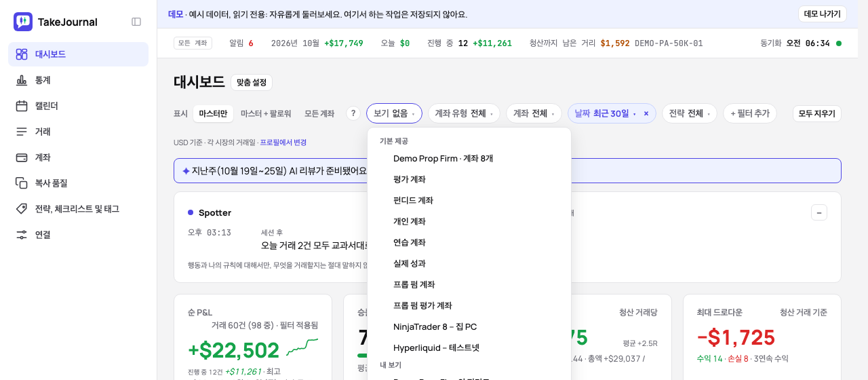Open 통계 in the sidebar

(x=78, y=80)
